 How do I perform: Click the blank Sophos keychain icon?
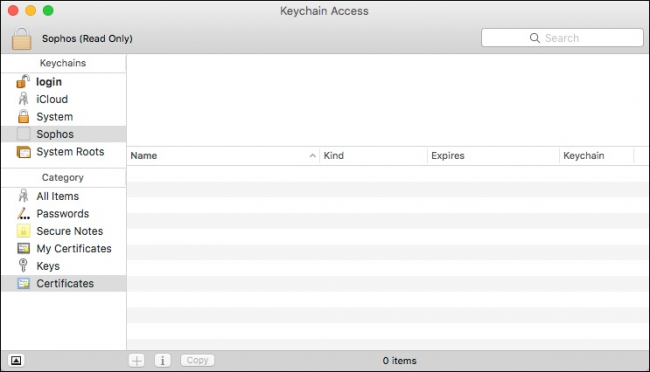tap(24, 134)
